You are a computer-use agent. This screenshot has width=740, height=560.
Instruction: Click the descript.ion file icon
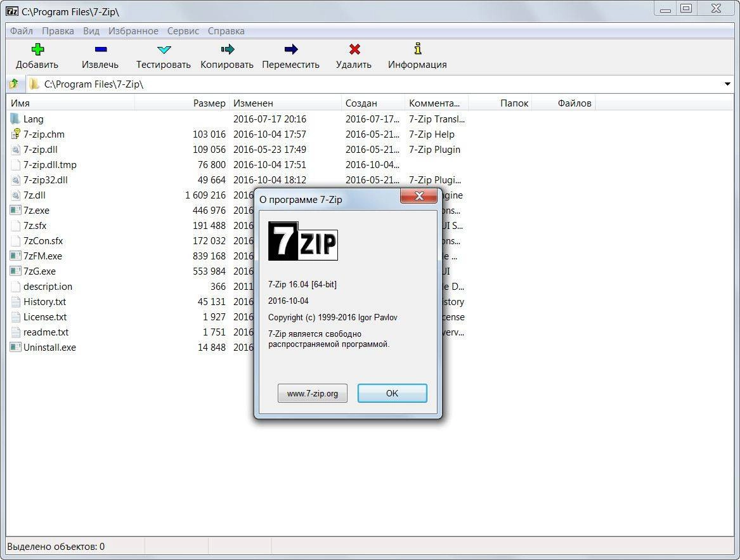click(15, 287)
